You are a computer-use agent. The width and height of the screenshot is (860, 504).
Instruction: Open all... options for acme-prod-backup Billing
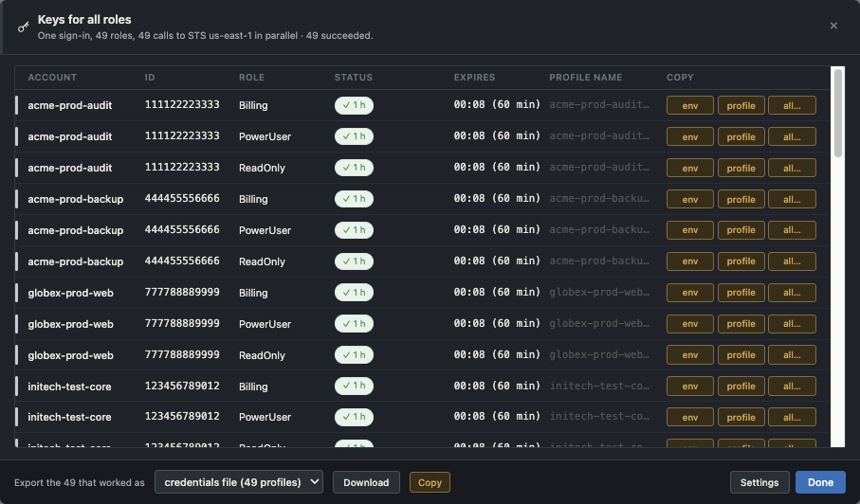pos(792,199)
